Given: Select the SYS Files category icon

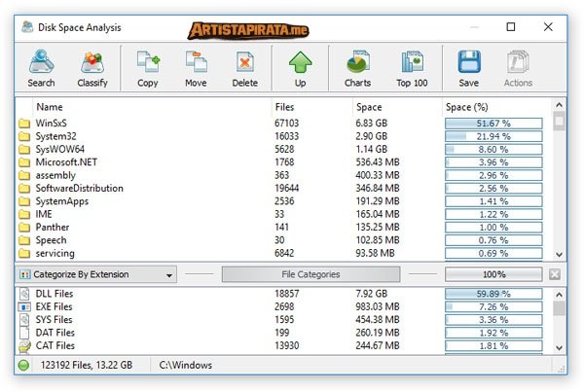Looking at the screenshot, I should point(24,320).
